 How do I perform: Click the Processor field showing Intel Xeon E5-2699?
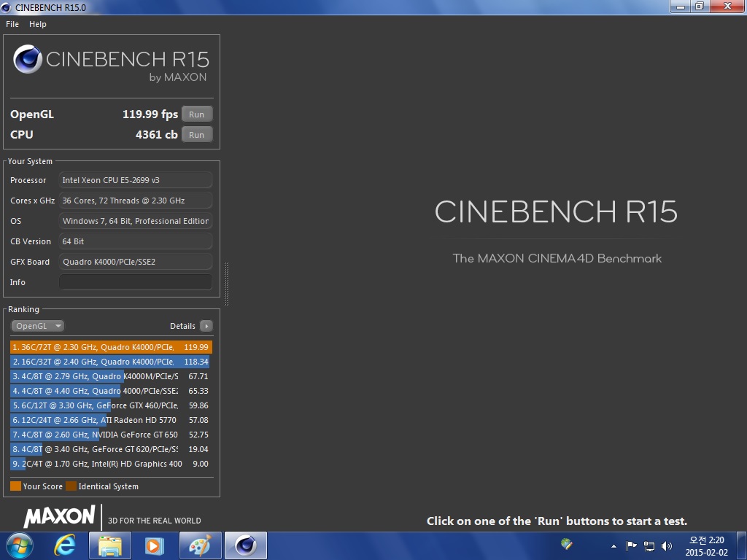click(x=135, y=180)
